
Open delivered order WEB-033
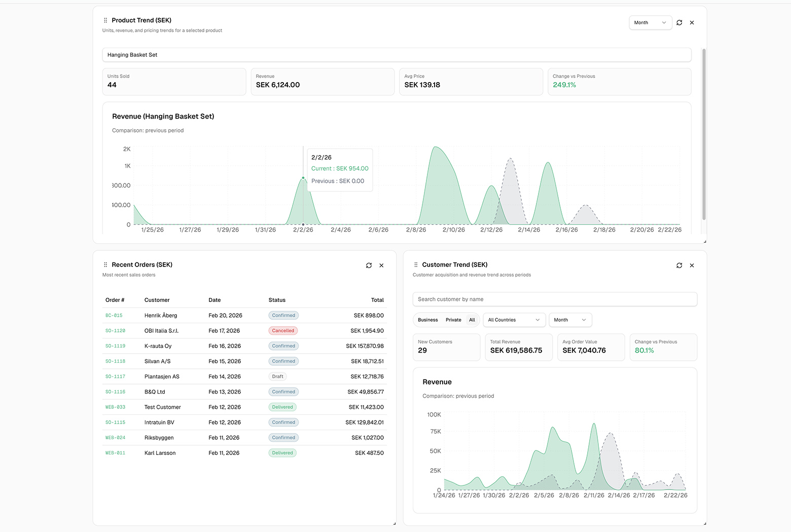tap(115, 407)
